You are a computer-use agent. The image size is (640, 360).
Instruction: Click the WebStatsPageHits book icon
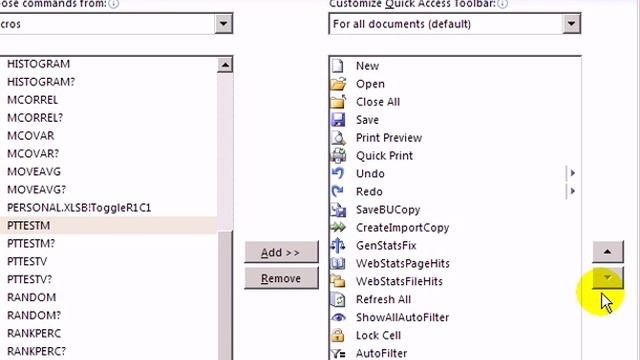coord(338,263)
